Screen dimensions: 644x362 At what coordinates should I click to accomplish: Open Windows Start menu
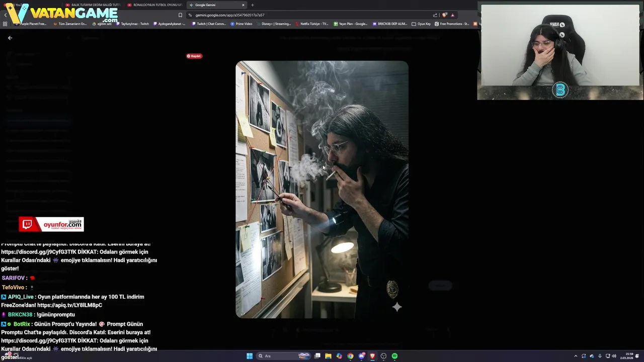coord(250,356)
